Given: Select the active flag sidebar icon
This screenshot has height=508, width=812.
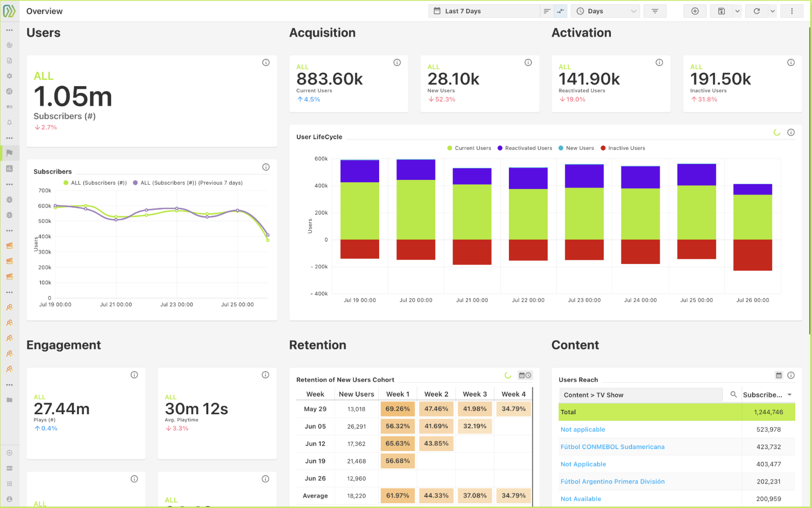Looking at the screenshot, I should click(10, 153).
